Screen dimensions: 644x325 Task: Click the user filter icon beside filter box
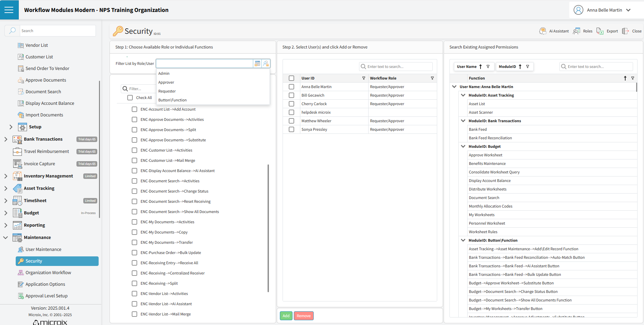[x=266, y=63]
